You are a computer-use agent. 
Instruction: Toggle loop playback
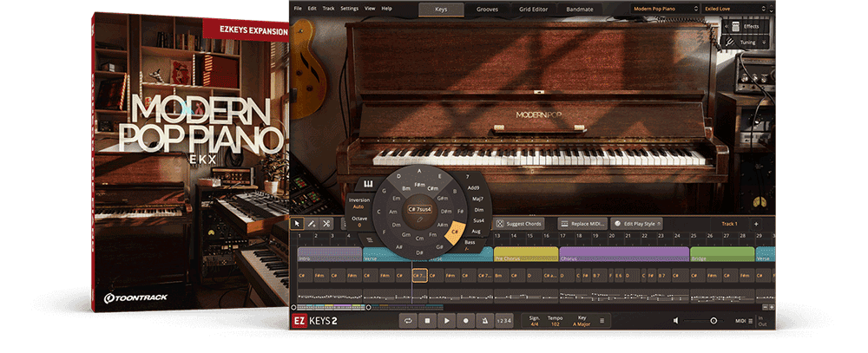(408, 320)
